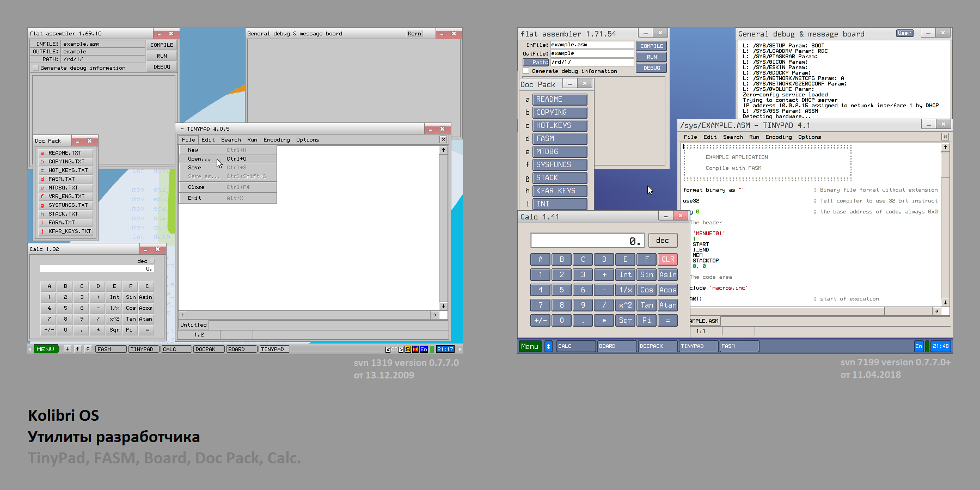The width and height of the screenshot is (980, 490).
Task: Check Generate debug information in FASM 1.71.54
Action: 526,71
